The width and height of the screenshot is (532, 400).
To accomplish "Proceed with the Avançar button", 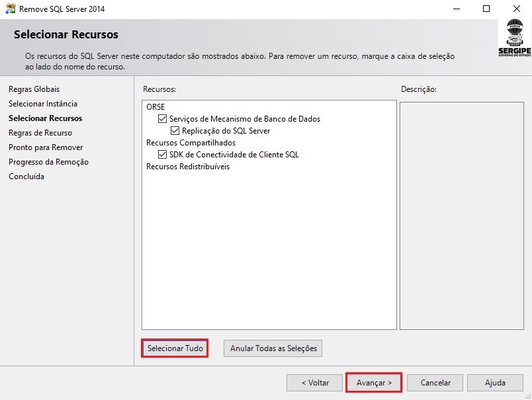I will point(374,383).
